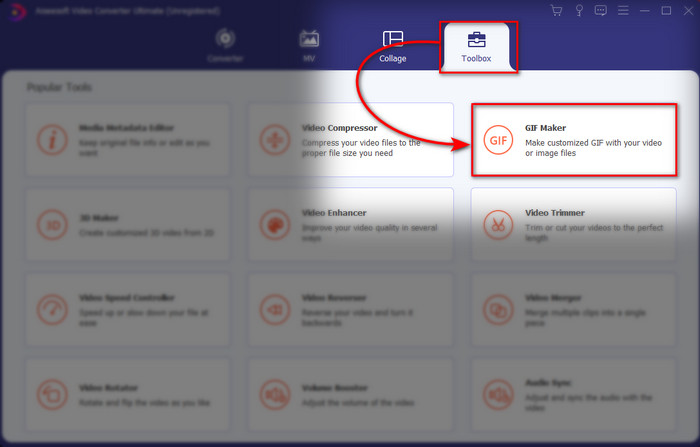Screen dimensions: 700x447
Task: Open the Video Enhancer palette tool
Action: (x=351, y=225)
